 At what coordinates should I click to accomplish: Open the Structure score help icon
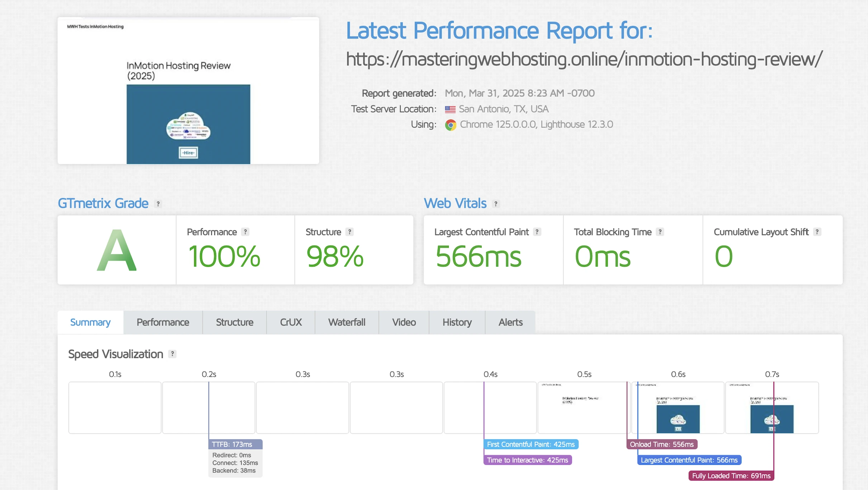tap(349, 232)
